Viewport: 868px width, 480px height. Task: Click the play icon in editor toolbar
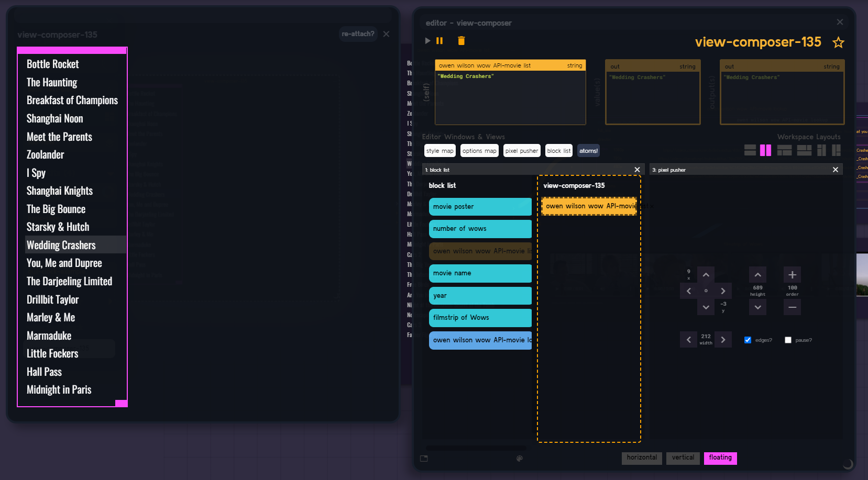point(427,41)
